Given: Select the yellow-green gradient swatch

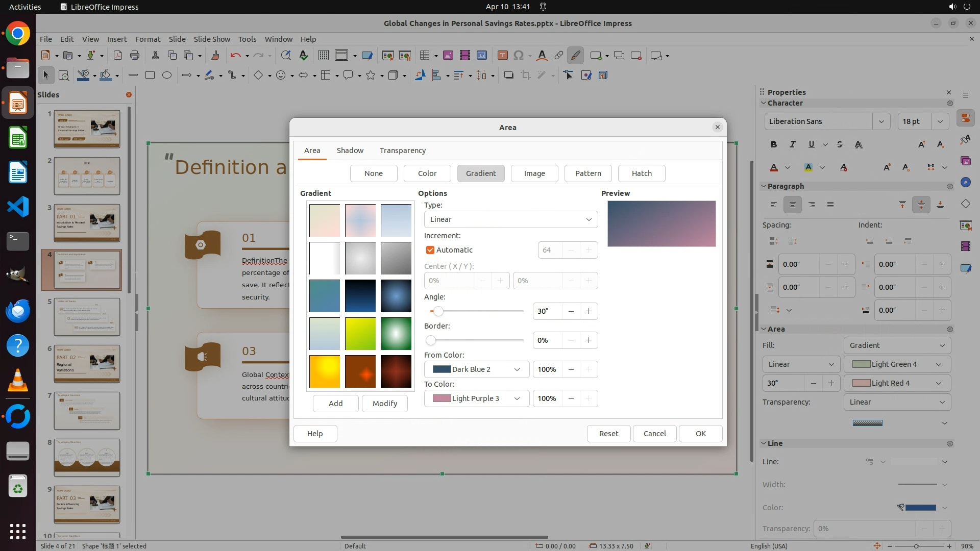Looking at the screenshot, I should pyautogui.click(x=360, y=334).
